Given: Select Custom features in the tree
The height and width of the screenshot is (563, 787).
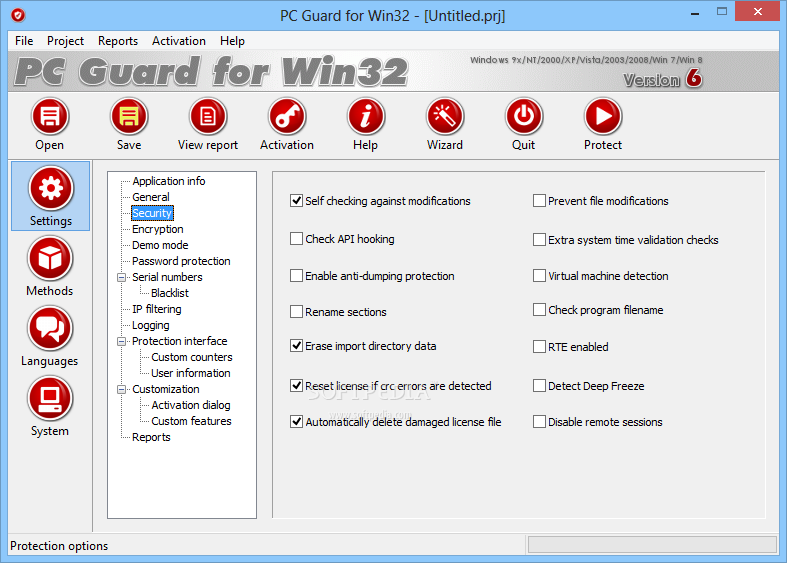Looking at the screenshot, I should click(x=191, y=421).
